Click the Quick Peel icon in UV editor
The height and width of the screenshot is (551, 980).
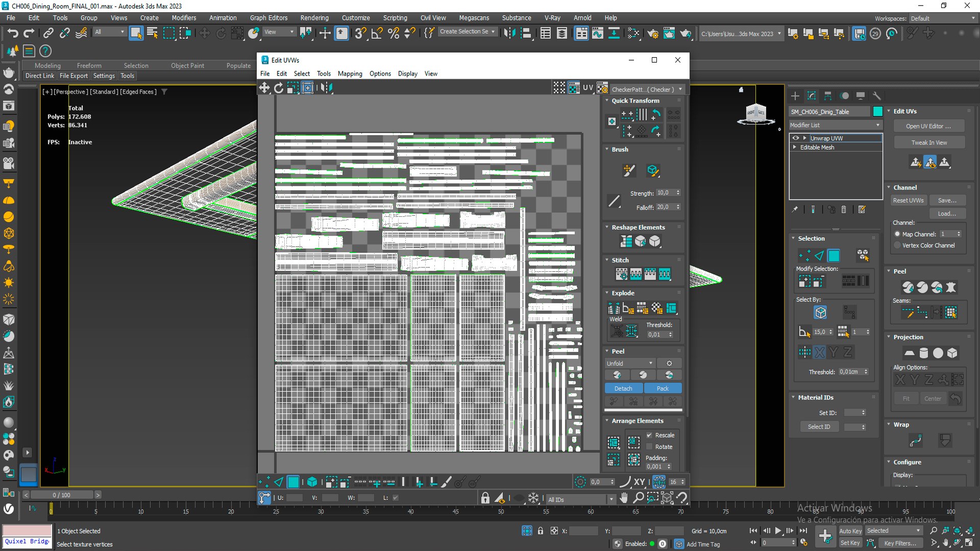tap(617, 375)
